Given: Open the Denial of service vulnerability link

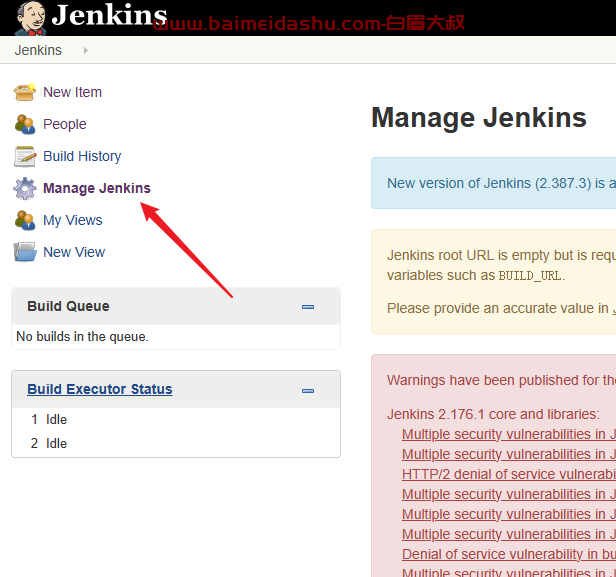Looking at the screenshot, I should [509, 554].
